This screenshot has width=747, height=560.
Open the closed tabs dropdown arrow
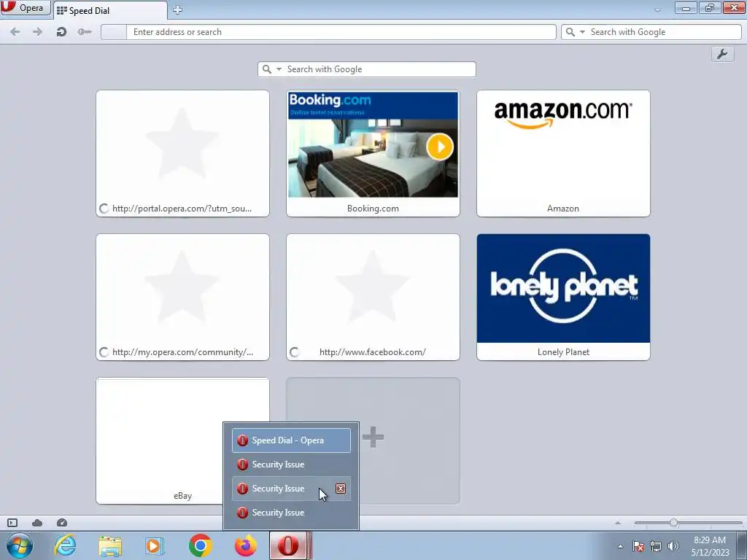657,10
